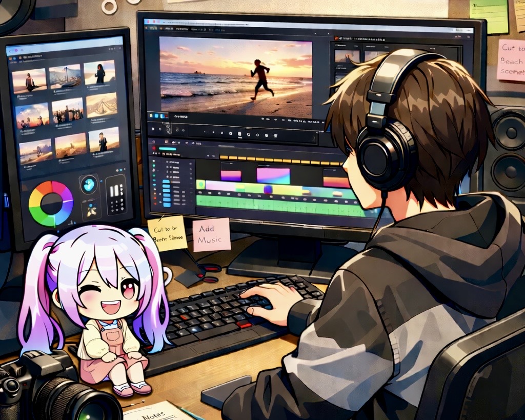The image size is (525, 420).
Task: Open the sand dunes thumbnail in the right column
Action: coord(102,105)
